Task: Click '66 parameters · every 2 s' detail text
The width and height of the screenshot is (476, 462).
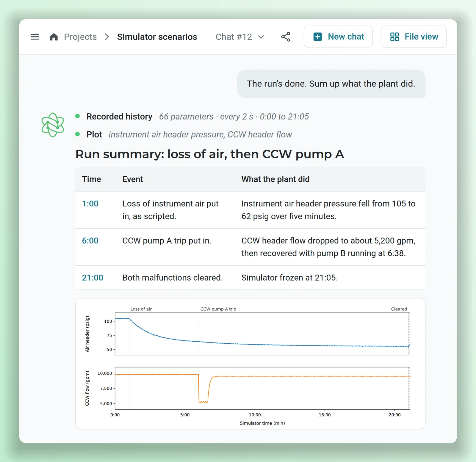Action: 206,117
